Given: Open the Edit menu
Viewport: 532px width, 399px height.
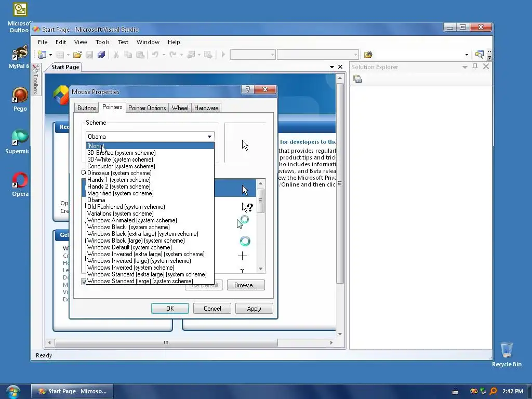Looking at the screenshot, I should (61, 42).
